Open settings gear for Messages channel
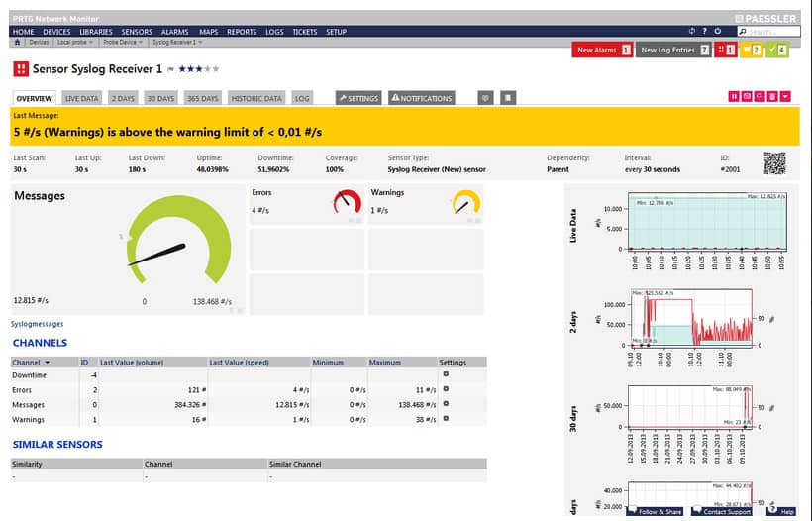Image resolution: width=812 pixels, height=521 pixels. [446, 403]
